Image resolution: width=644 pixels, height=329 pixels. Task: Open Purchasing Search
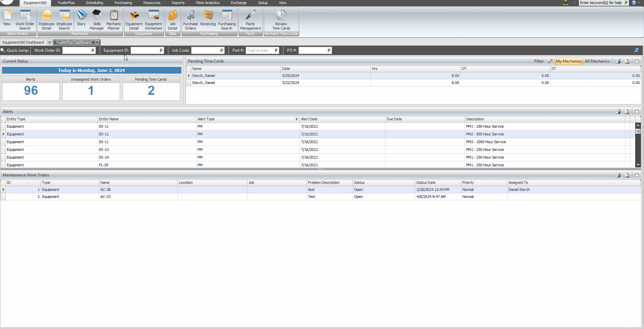[x=227, y=19]
